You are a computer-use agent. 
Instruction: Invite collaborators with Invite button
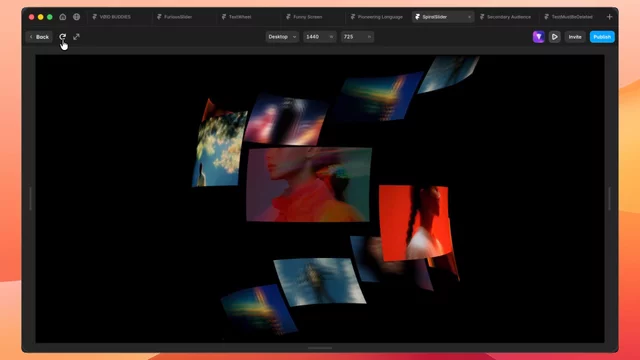click(575, 37)
